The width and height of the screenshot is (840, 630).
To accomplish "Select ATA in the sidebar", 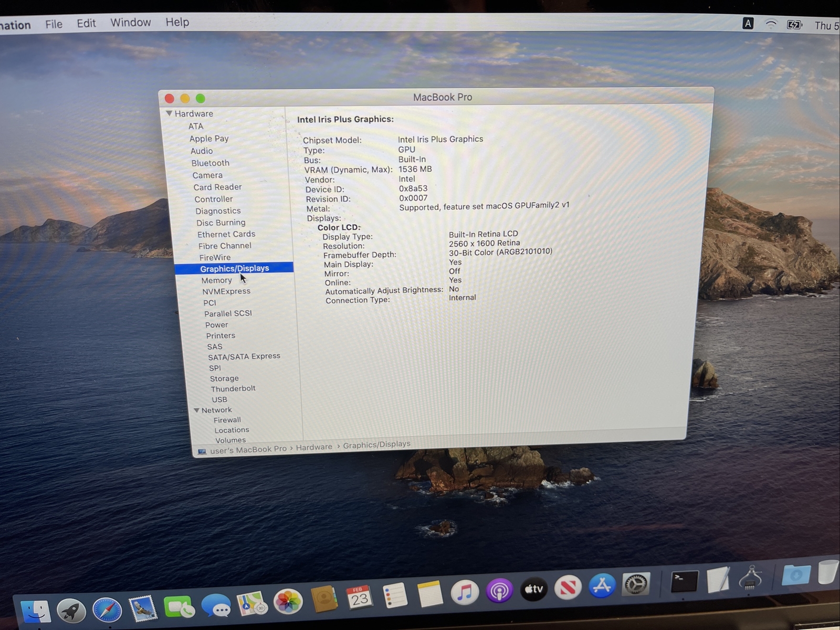I will tap(196, 126).
